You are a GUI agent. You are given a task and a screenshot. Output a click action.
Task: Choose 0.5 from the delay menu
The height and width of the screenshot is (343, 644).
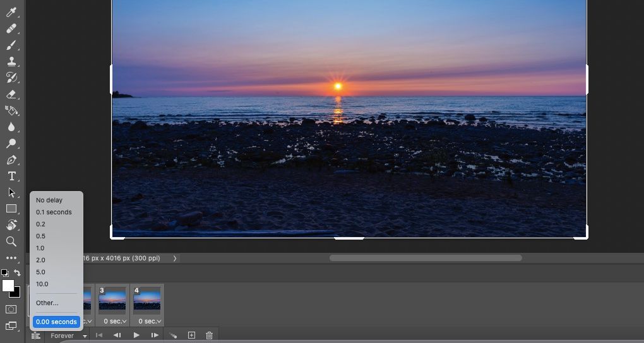click(x=40, y=236)
